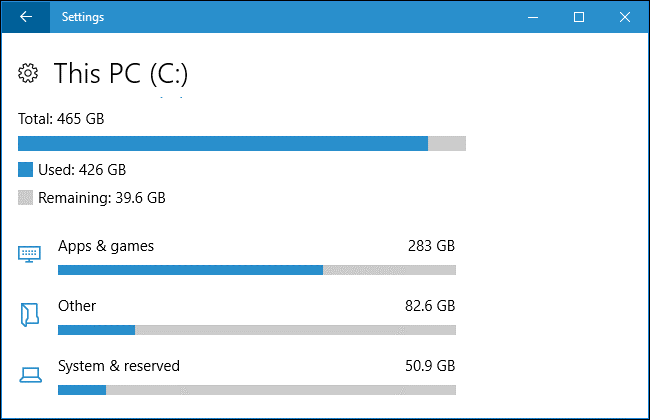The width and height of the screenshot is (650, 420).
Task: Click the gray Remaining legend square
Action: click(x=25, y=198)
